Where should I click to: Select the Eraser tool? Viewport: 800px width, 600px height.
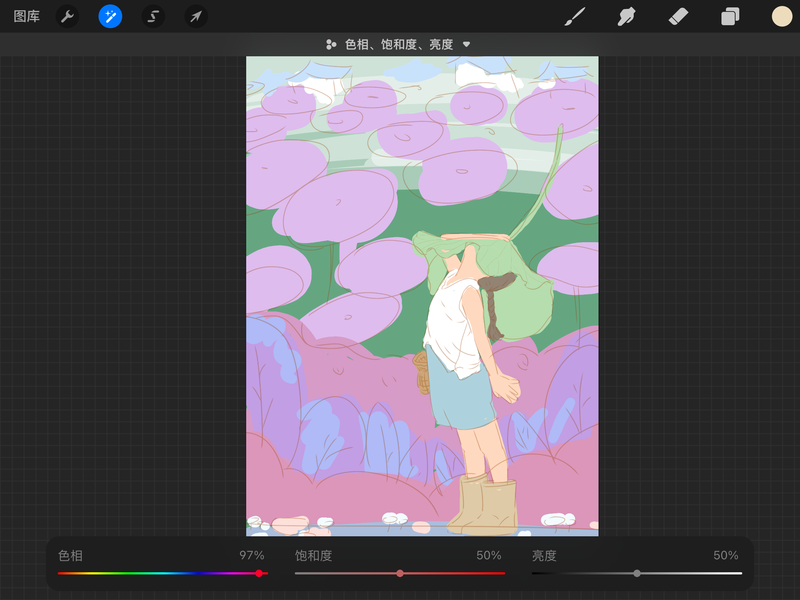pos(678,16)
